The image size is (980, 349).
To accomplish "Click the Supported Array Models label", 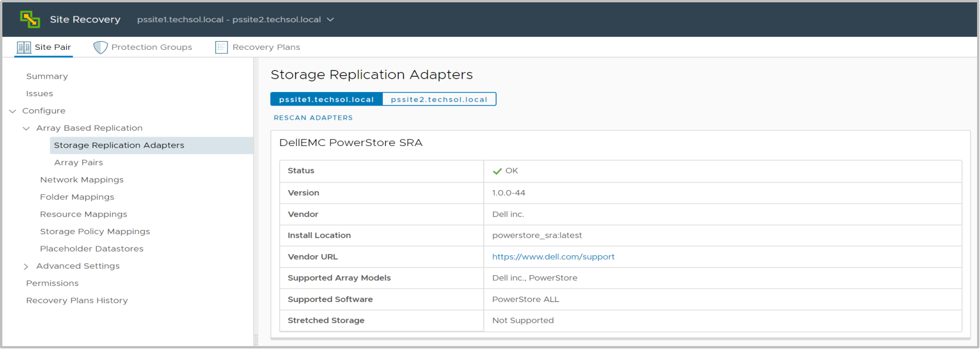I will coord(339,278).
